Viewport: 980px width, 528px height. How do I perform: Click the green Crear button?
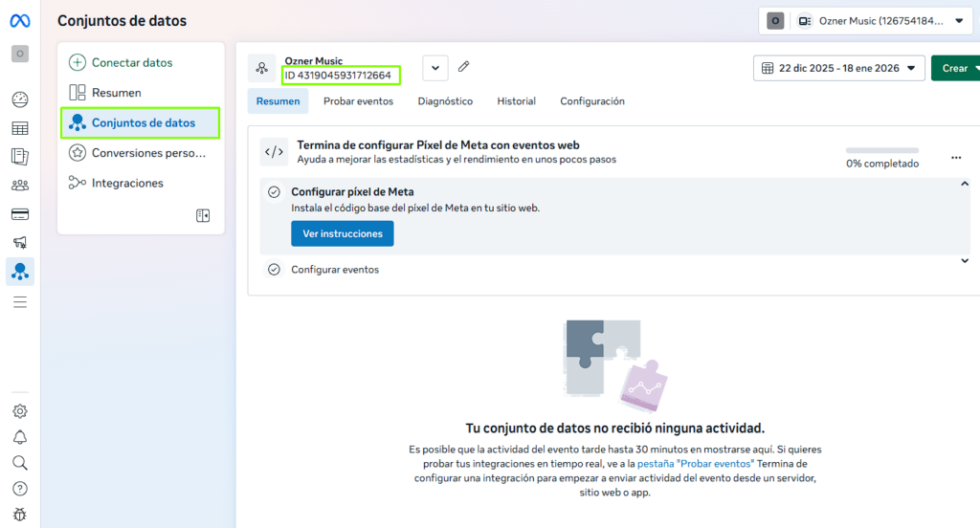[954, 68]
